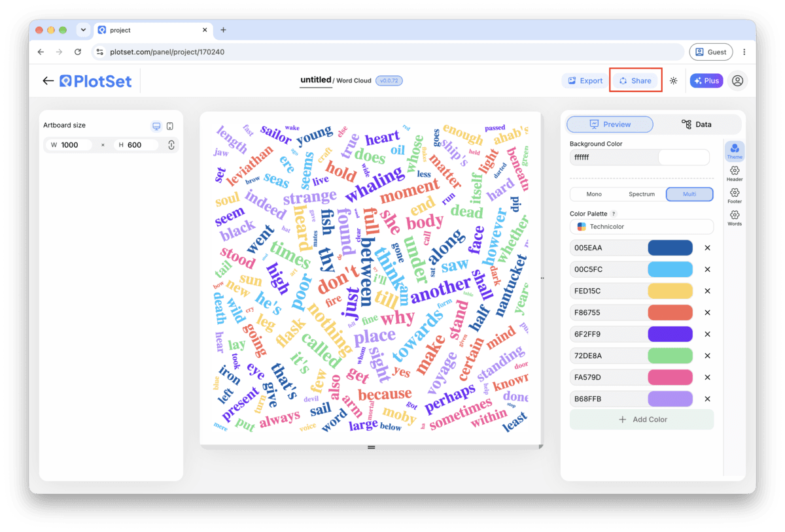Click the v0.0.72 version badge

(x=389, y=80)
